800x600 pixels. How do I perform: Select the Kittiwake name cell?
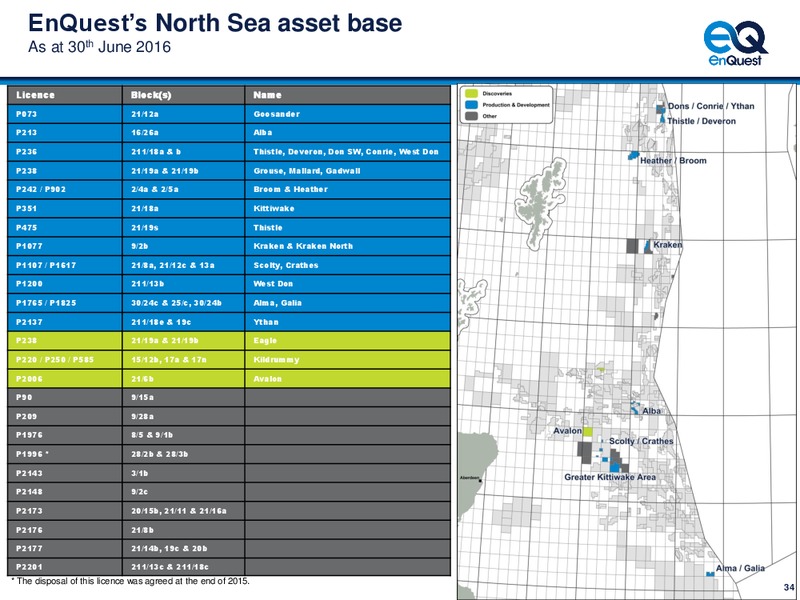coord(348,209)
